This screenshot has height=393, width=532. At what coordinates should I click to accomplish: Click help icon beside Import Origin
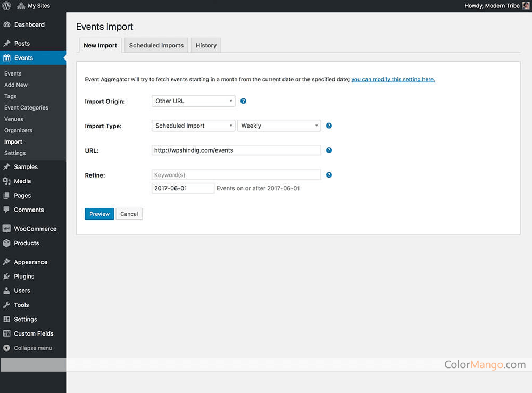coord(243,101)
